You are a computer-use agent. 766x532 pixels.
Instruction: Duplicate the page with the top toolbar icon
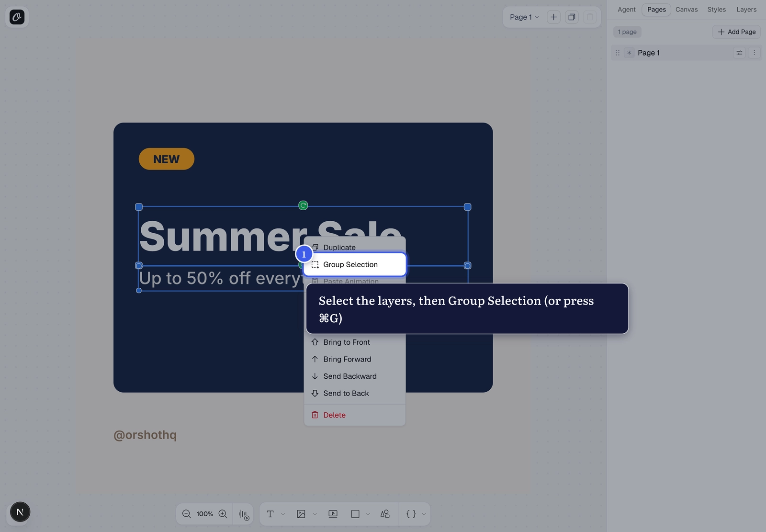tap(572, 17)
